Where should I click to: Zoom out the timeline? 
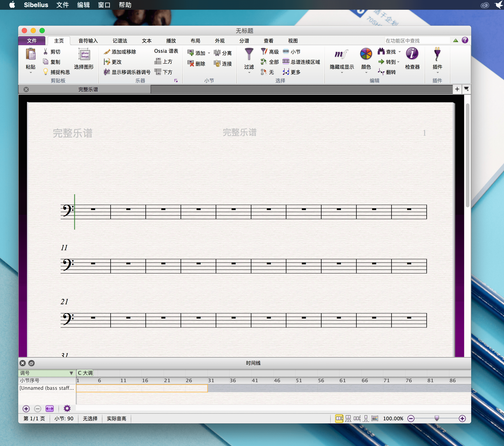tap(37, 409)
